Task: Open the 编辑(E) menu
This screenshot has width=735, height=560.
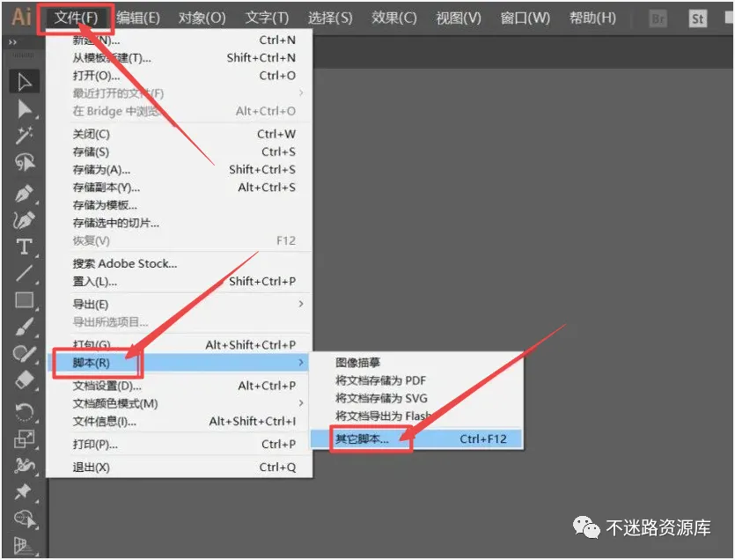Action: 138,18
